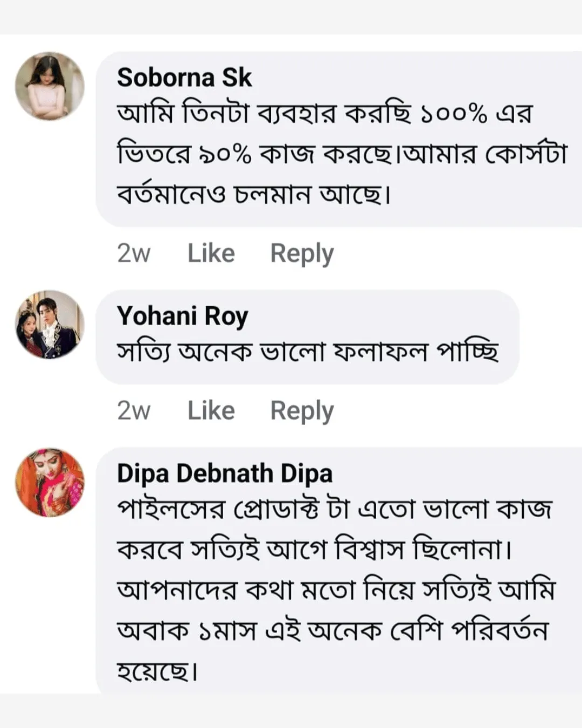The width and height of the screenshot is (582, 728).
Task: Click the Soborna Sk commenter name
Action: coord(184,78)
